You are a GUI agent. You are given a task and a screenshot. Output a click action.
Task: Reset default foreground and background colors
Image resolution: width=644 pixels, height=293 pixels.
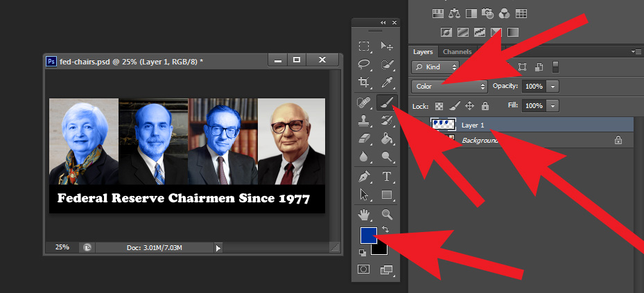[x=363, y=252]
